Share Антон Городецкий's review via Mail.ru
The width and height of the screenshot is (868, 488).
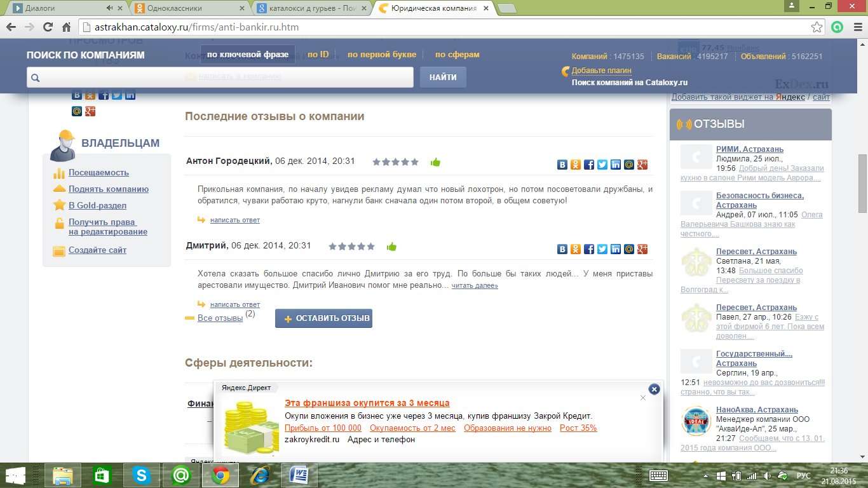pyautogui.click(x=629, y=165)
